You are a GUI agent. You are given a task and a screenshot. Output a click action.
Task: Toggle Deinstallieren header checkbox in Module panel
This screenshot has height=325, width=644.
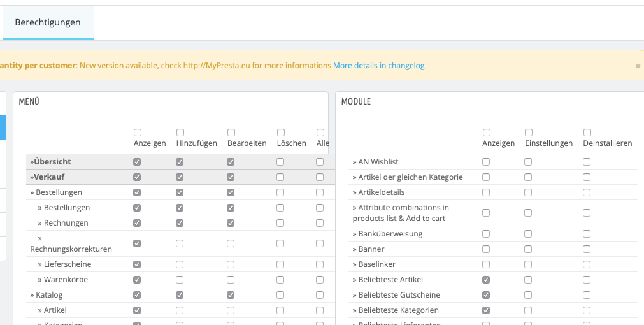[x=587, y=133]
